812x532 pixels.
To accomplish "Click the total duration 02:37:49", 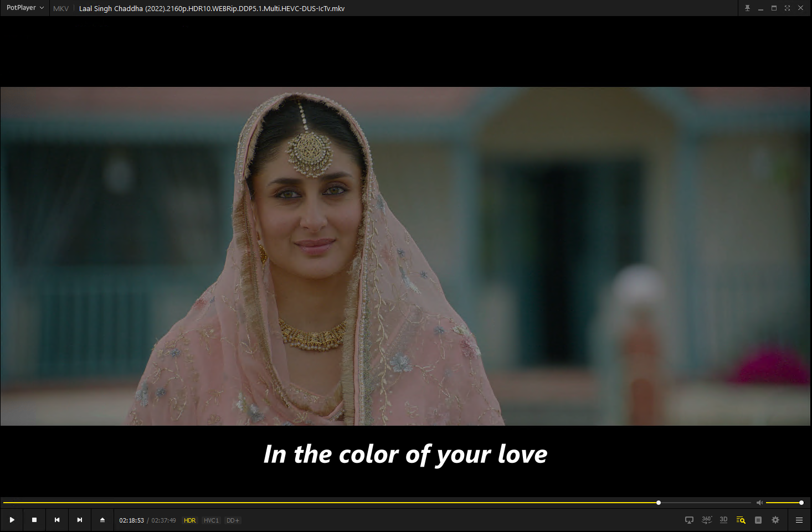I will click(163, 520).
